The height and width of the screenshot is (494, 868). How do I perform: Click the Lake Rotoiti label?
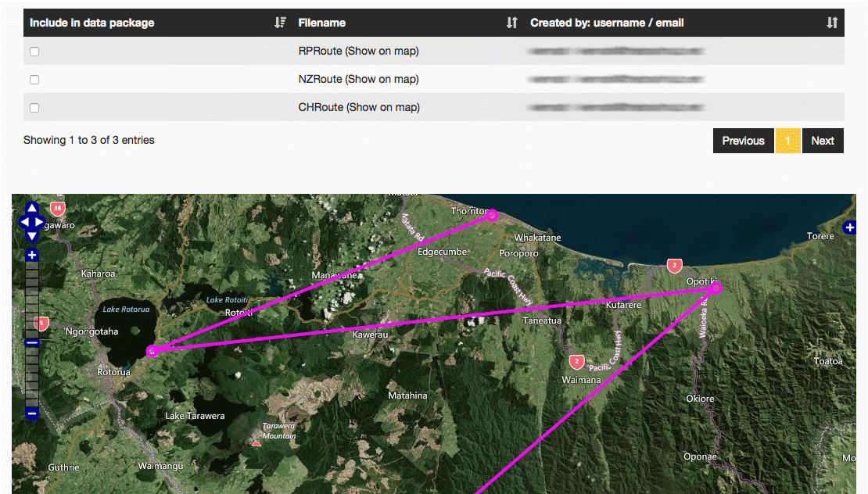point(228,300)
